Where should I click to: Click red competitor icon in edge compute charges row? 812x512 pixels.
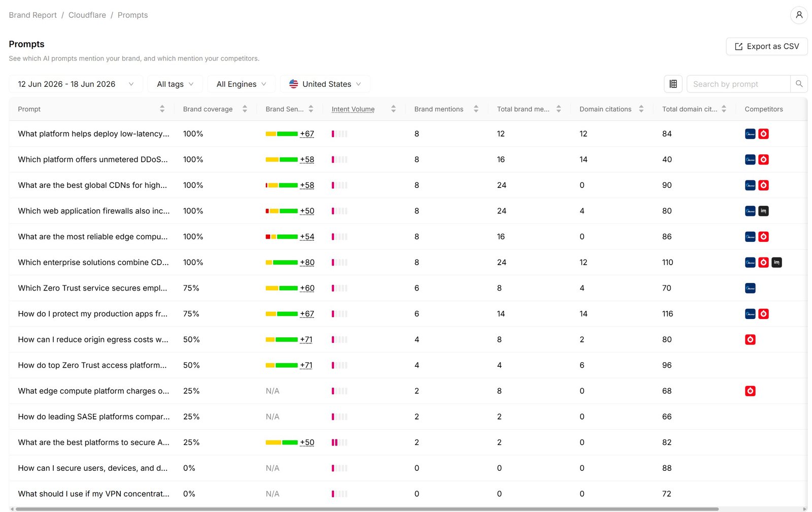click(750, 391)
